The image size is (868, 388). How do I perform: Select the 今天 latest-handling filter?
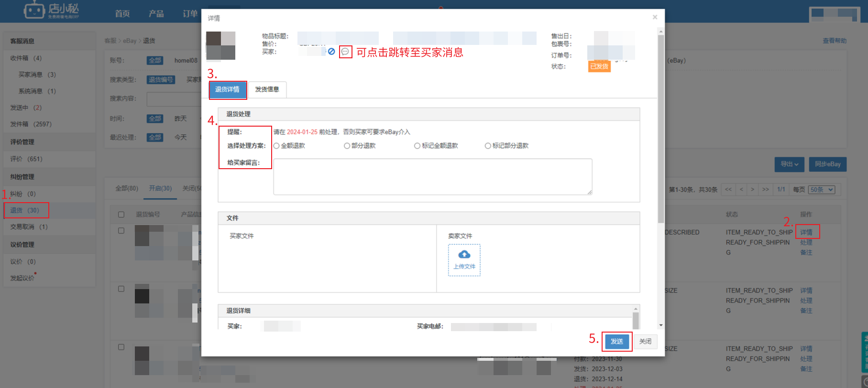(x=180, y=138)
